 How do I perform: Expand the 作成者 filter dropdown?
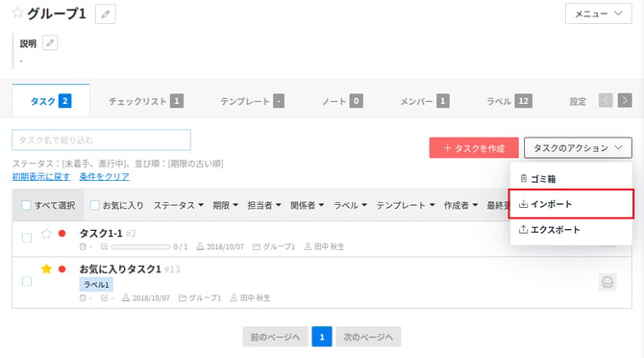pyautogui.click(x=460, y=205)
